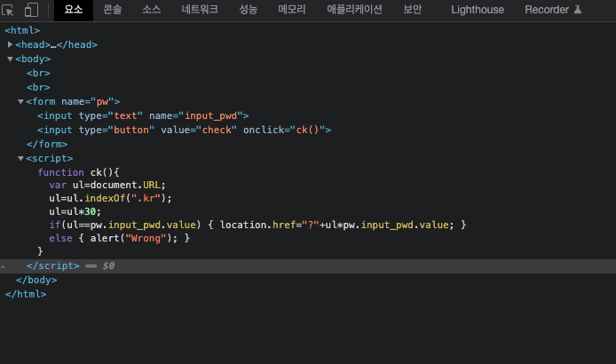Click the flask icon beside Recorder

[x=578, y=10]
